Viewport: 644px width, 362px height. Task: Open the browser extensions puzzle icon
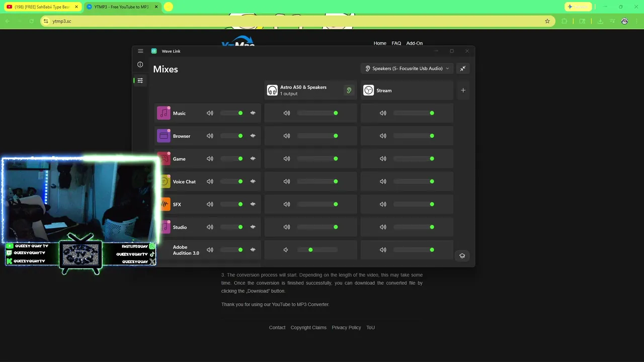564,21
